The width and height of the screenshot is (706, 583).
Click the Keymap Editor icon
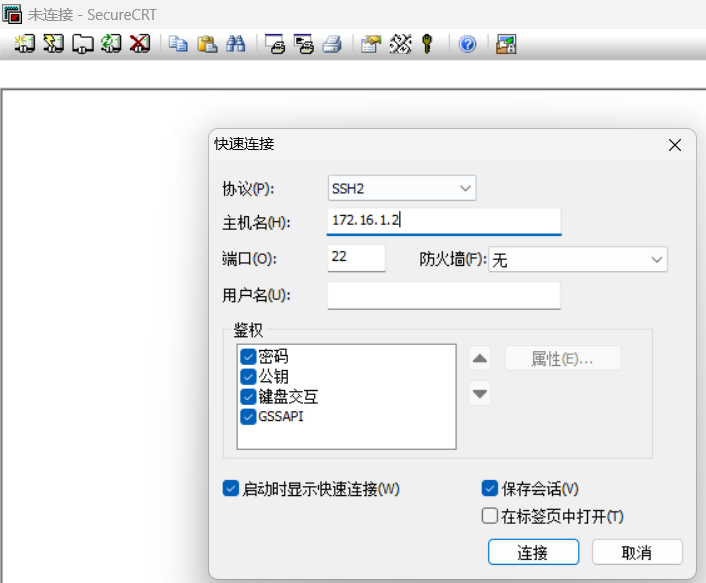pos(400,44)
